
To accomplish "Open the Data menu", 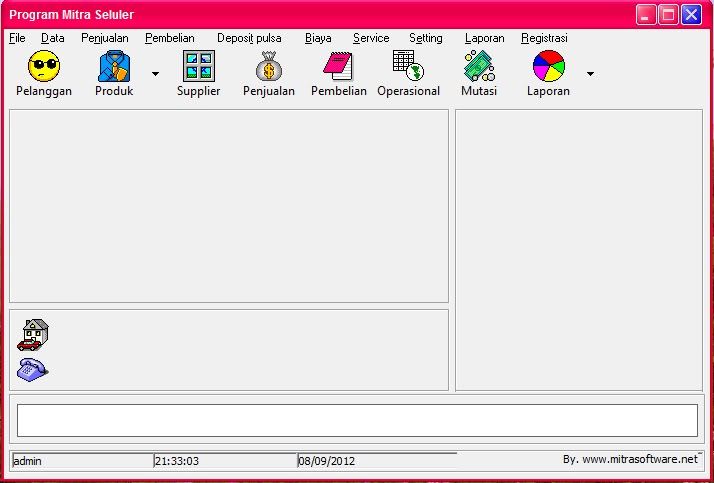I will pyautogui.click(x=52, y=38).
